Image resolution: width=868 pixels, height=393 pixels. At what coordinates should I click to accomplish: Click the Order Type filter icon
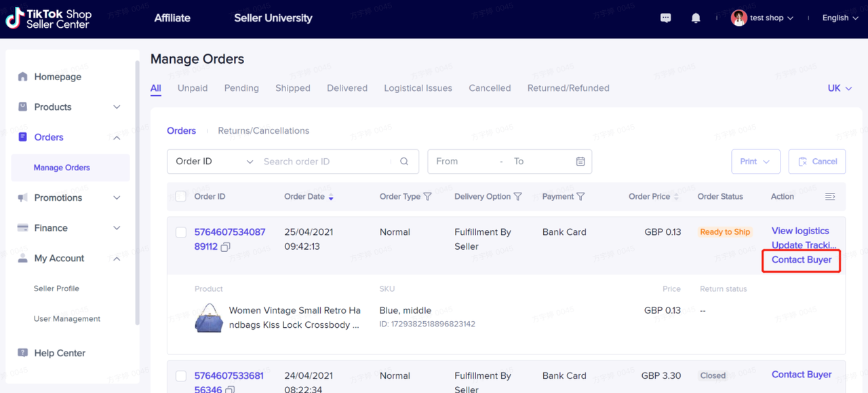click(428, 197)
